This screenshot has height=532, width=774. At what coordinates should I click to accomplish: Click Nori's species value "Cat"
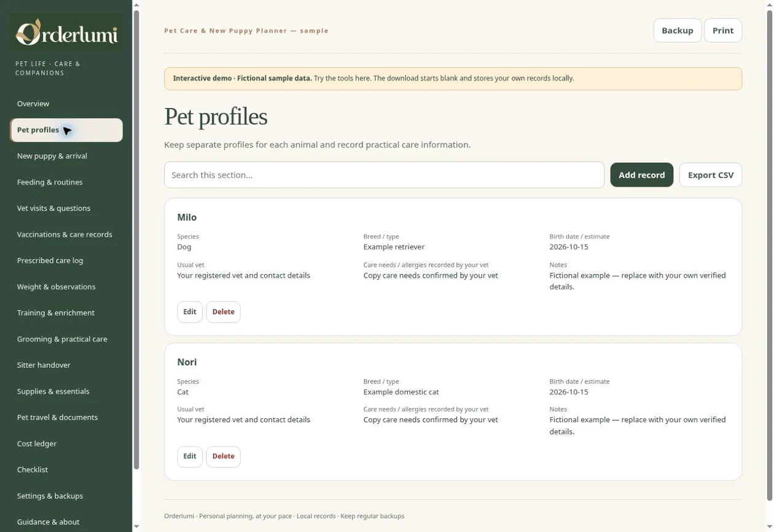click(x=183, y=392)
